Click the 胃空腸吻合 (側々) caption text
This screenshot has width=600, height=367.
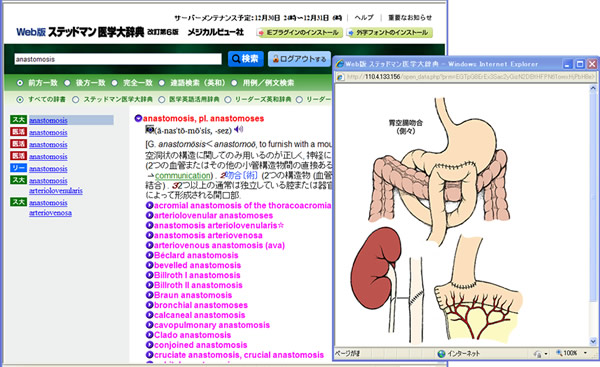point(406,127)
